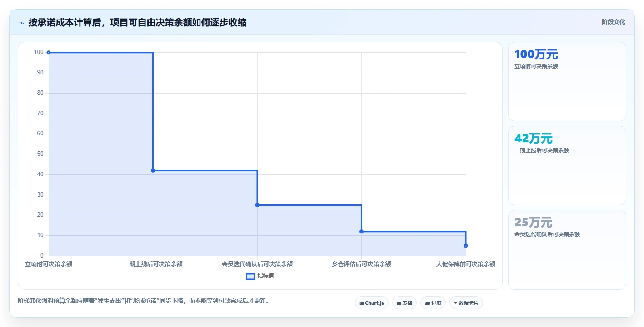This screenshot has width=644, height=327.
Task: Click the data point at value 12
Action: [361, 232]
